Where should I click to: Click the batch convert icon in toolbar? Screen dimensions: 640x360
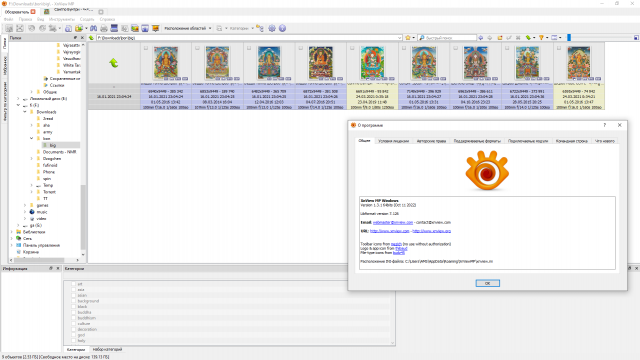coord(135,28)
